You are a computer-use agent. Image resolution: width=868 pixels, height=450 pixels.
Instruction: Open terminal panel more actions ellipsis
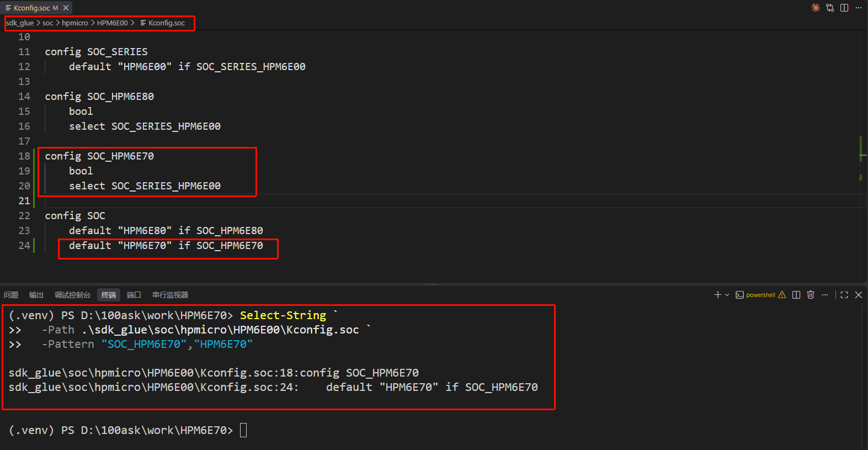tap(825, 295)
